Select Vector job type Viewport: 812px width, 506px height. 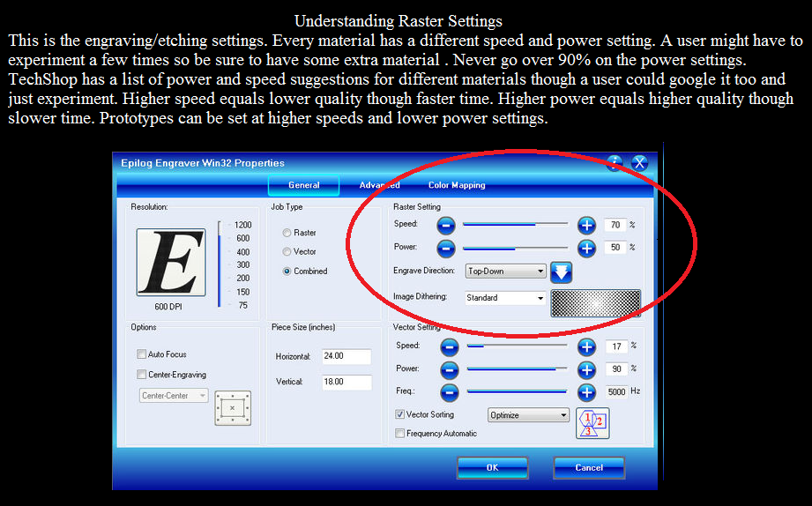click(287, 252)
